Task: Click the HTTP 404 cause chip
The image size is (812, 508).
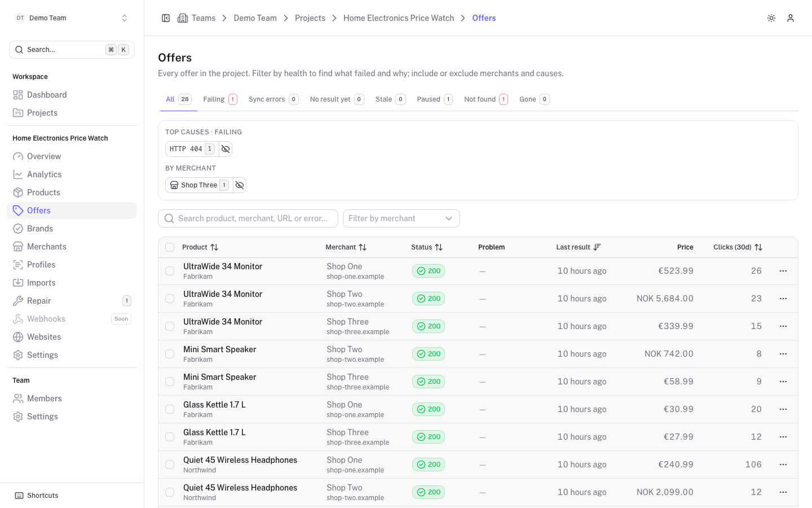Action: pyautogui.click(x=192, y=149)
